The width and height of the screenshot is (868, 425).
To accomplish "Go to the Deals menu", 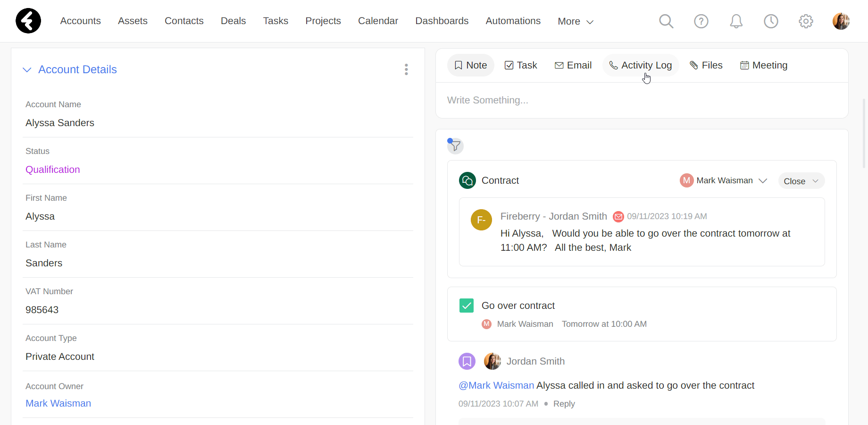I will coord(233,21).
